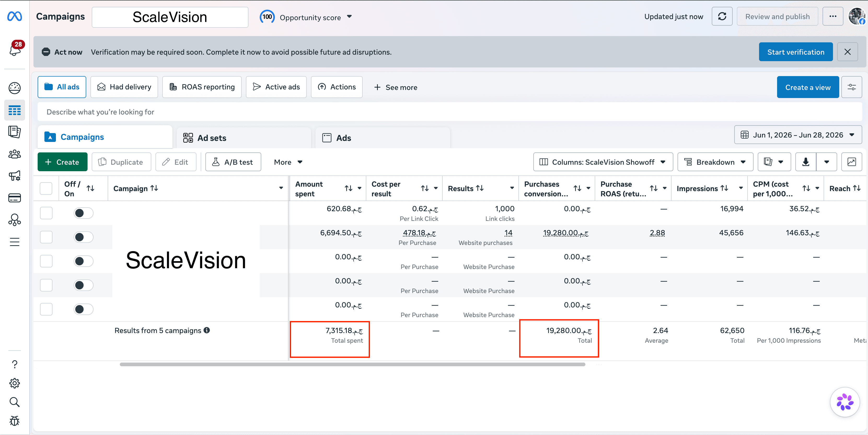Toggle the third campaign row switch
This screenshot has height=435, width=868.
pyautogui.click(x=83, y=261)
